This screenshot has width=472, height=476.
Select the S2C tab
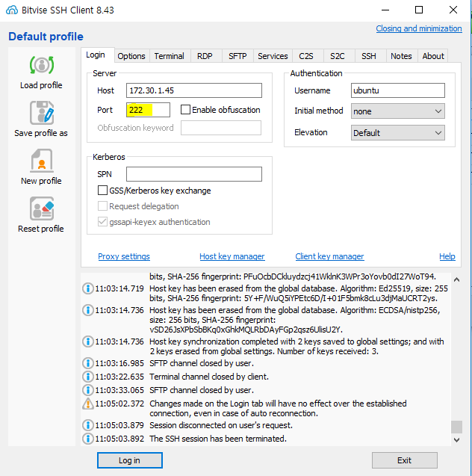tap(338, 56)
